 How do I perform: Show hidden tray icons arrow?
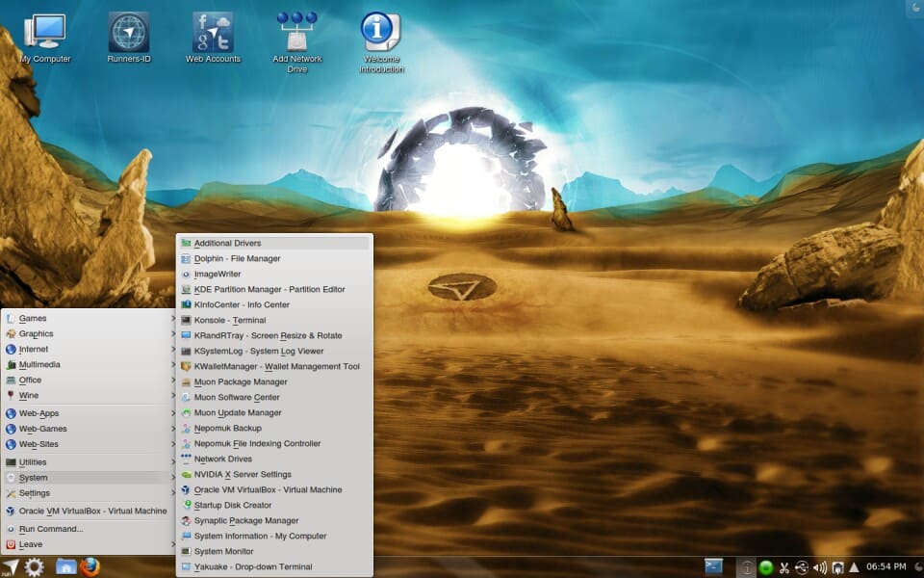point(854,567)
